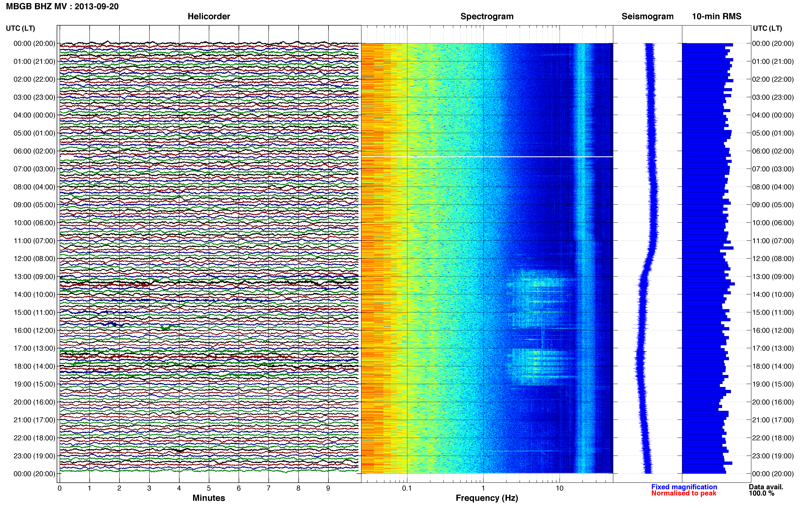Click Helicorder time label '08:00 (04:00)'
812x508 pixels.
pos(34,187)
